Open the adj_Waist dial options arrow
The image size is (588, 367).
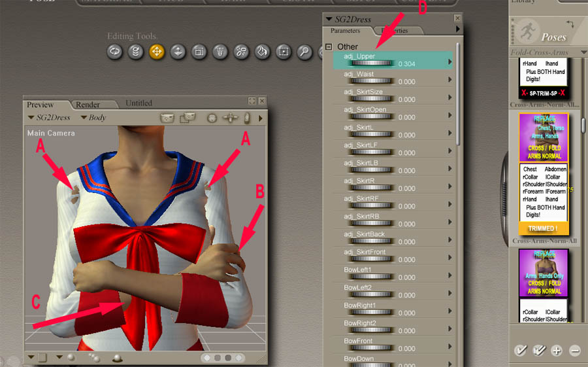[x=450, y=79]
